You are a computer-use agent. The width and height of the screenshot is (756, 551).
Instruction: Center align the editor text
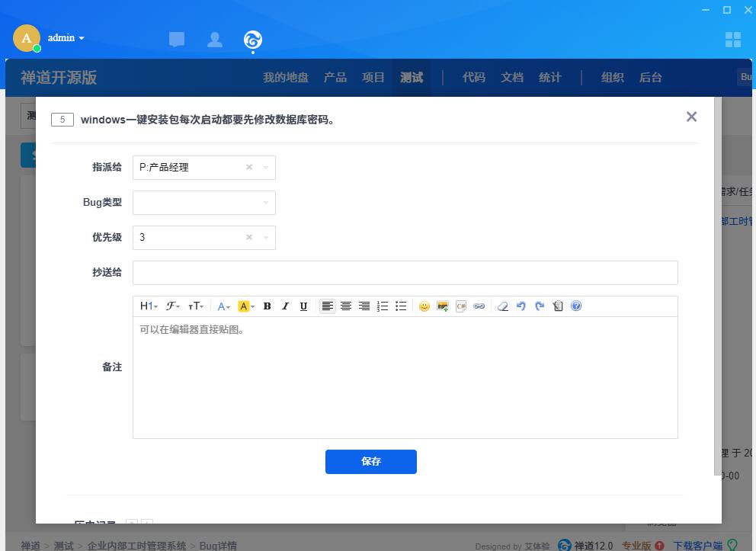click(x=346, y=306)
